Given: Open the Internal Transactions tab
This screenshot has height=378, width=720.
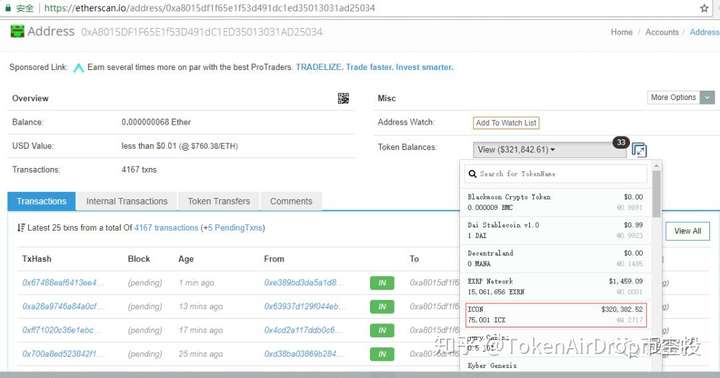Looking at the screenshot, I should click(127, 201).
